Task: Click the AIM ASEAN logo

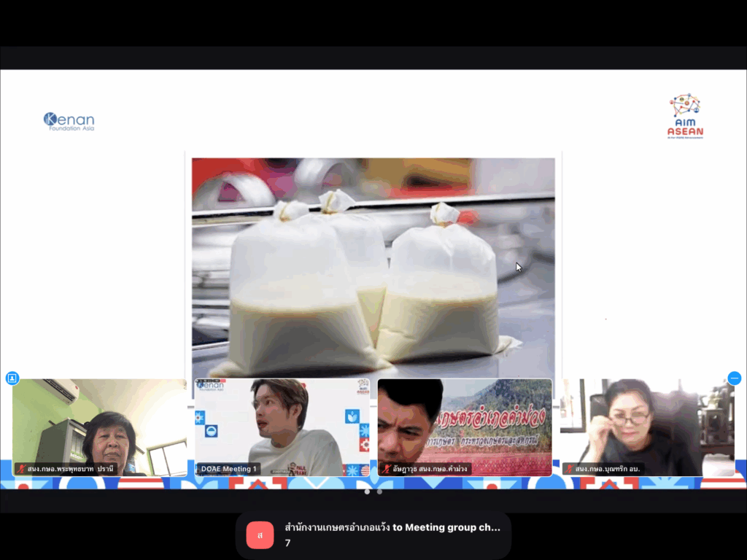Action: (x=685, y=117)
